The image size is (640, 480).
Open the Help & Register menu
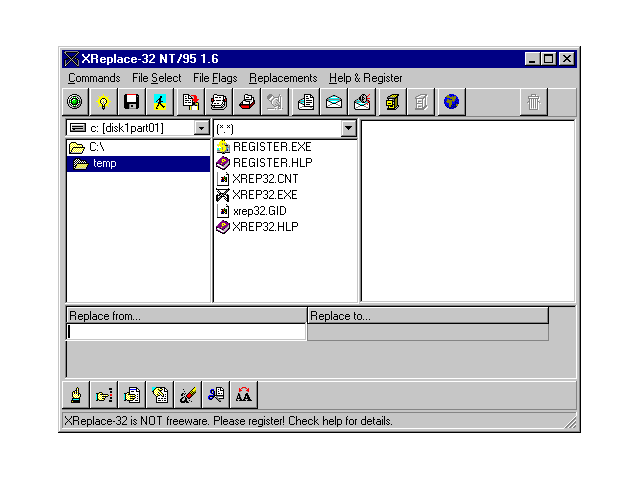click(365, 78)
